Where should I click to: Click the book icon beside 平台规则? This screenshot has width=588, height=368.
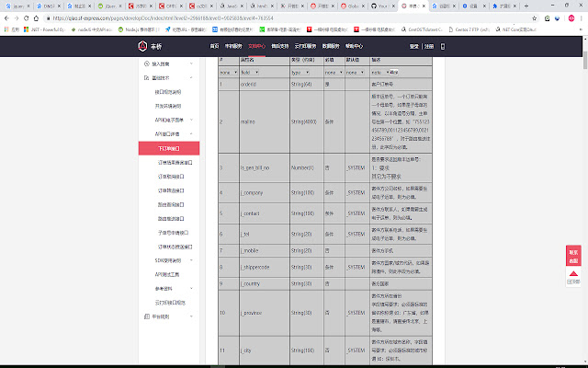147,316
